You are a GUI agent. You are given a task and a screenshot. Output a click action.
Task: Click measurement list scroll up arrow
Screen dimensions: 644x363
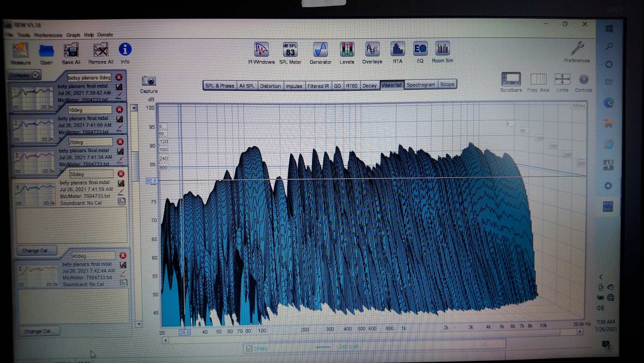tap(134, 108)
